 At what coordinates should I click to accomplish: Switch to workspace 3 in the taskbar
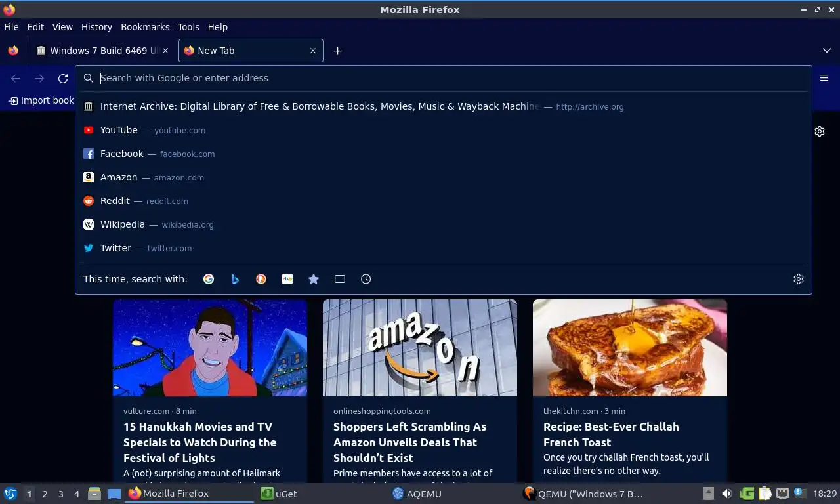pyautogui.click(x=60, y=494)
